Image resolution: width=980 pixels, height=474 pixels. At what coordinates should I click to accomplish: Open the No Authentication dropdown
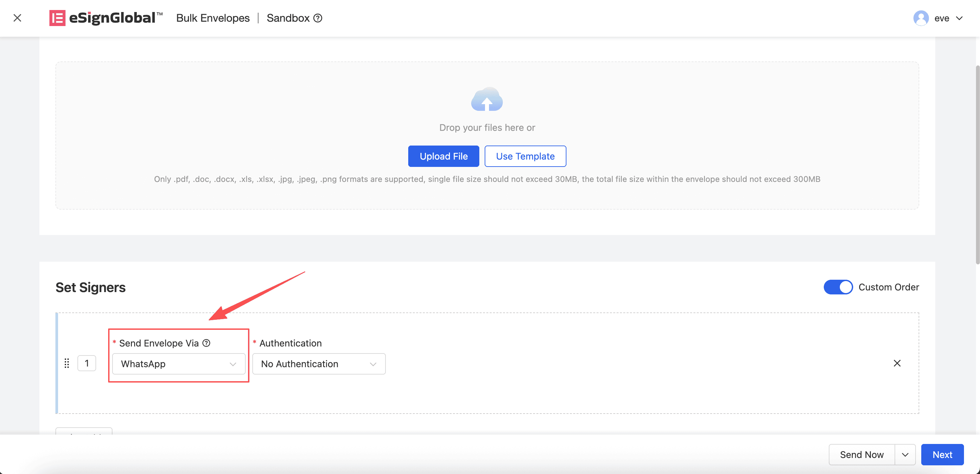318,364
